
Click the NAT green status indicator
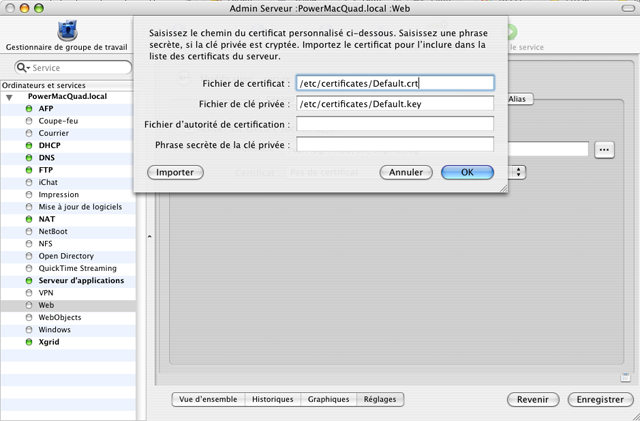(x=29, y=219)
